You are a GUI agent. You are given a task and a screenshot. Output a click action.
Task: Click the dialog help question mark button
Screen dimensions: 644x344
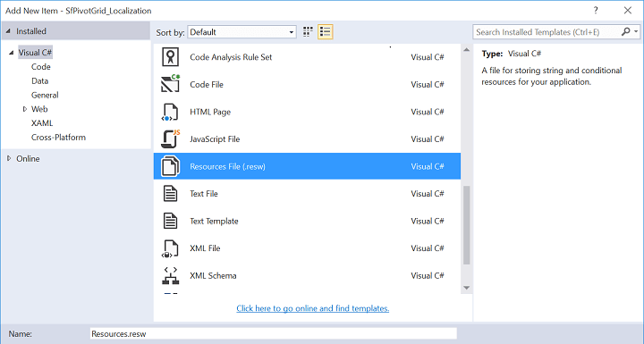pyautogui.click(x=596, y=11)
